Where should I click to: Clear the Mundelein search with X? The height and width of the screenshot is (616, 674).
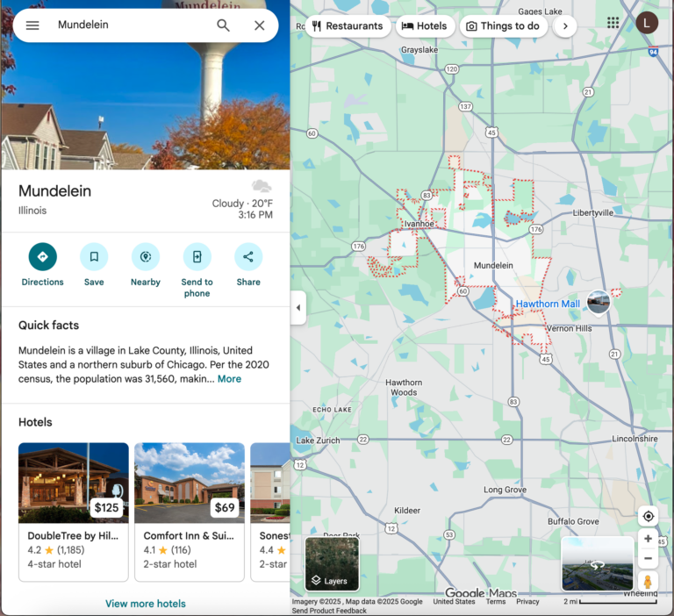[260, 25]
